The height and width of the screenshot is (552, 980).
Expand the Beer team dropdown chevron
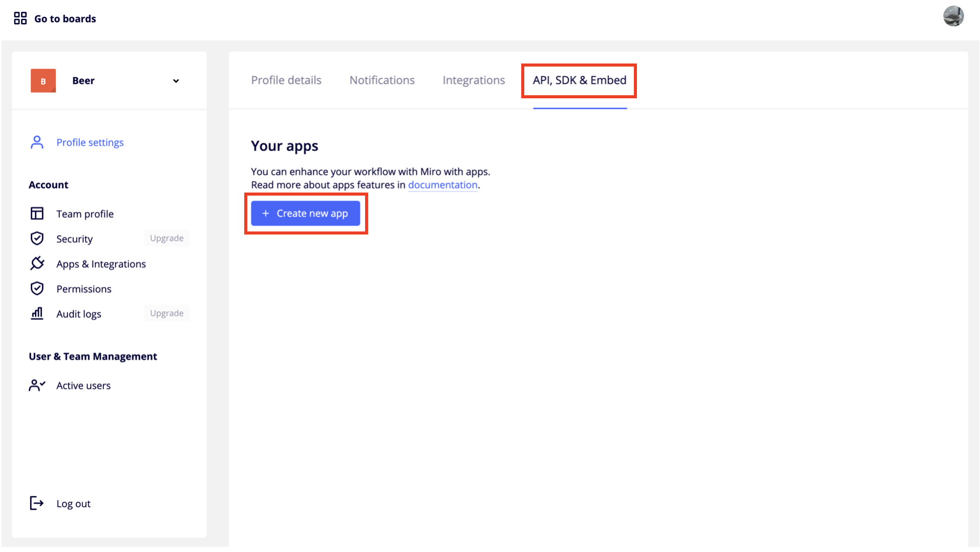pos(176,81)
